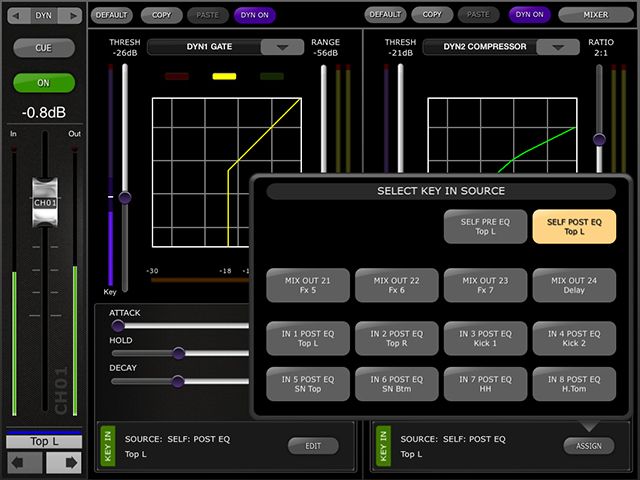The height and width of the screenshot is (480, 640).
Task: Click the Top L channel name field
Action: (44, 441)
